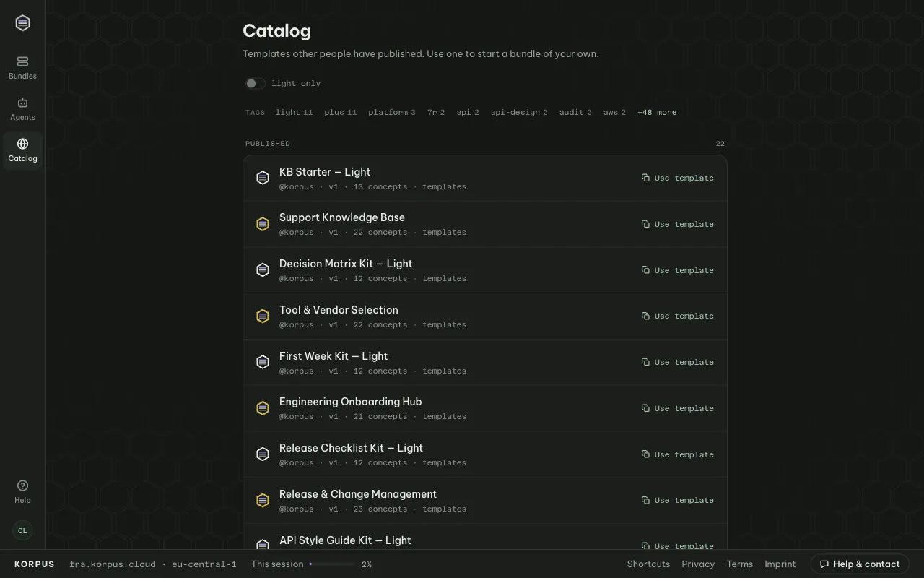Filter by the platform 3 tag
The image size is (924, 578).
pos(391,113)
